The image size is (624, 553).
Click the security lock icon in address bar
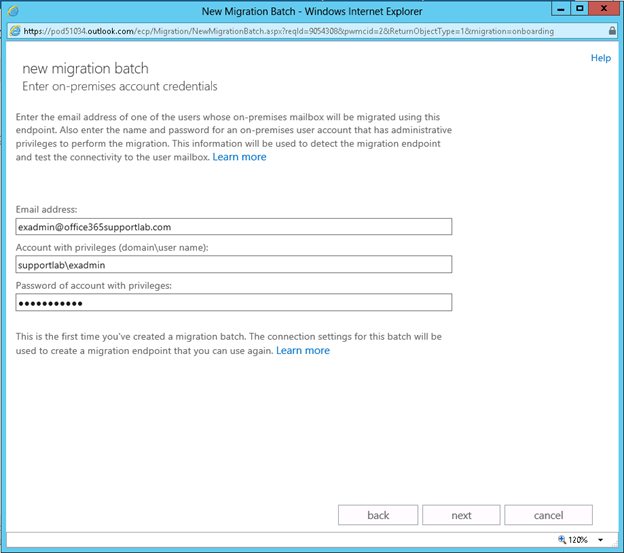612,31
